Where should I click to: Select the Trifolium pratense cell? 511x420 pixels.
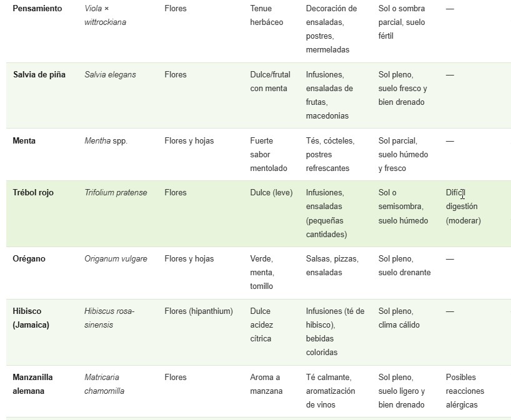(116, 193)
